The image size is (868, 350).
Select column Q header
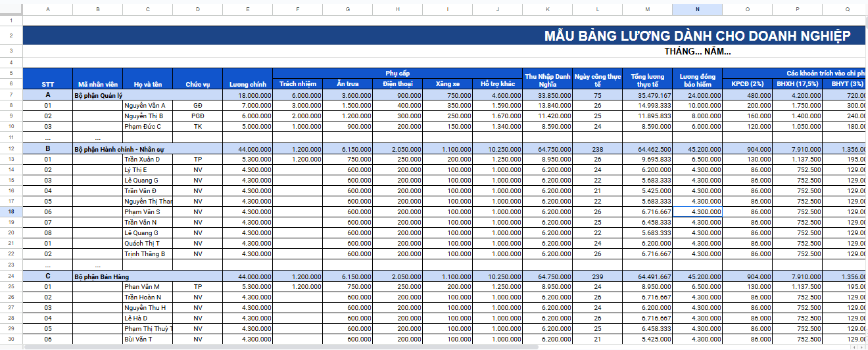pos(845,9)
